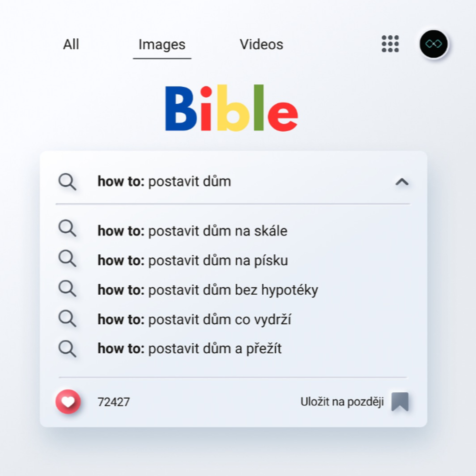Switch to the All tab
Viewport: 476px width, 476px height.
(71, 45)
